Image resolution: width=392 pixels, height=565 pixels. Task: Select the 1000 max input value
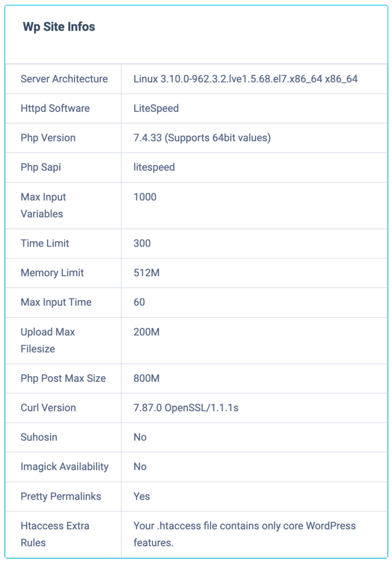click(x=145, y=197)
